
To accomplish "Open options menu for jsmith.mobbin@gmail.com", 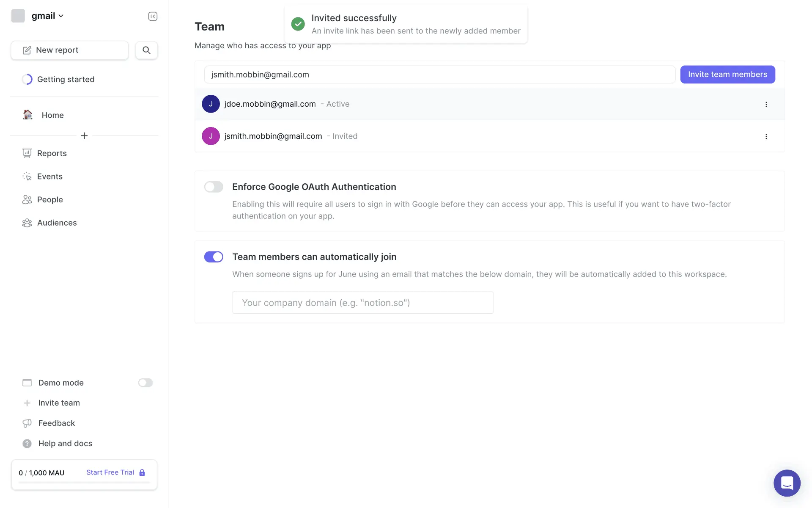I will [x=766, y=136].
